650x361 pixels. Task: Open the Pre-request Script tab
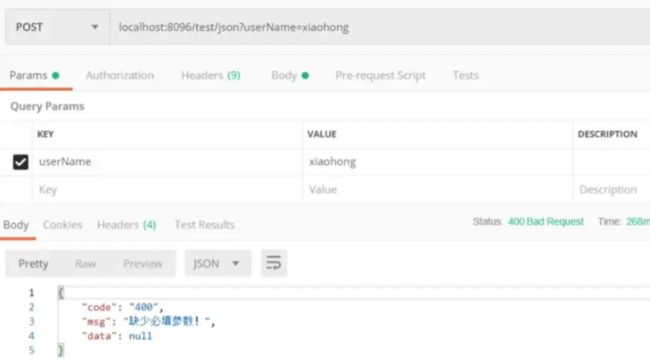(380, 75)
